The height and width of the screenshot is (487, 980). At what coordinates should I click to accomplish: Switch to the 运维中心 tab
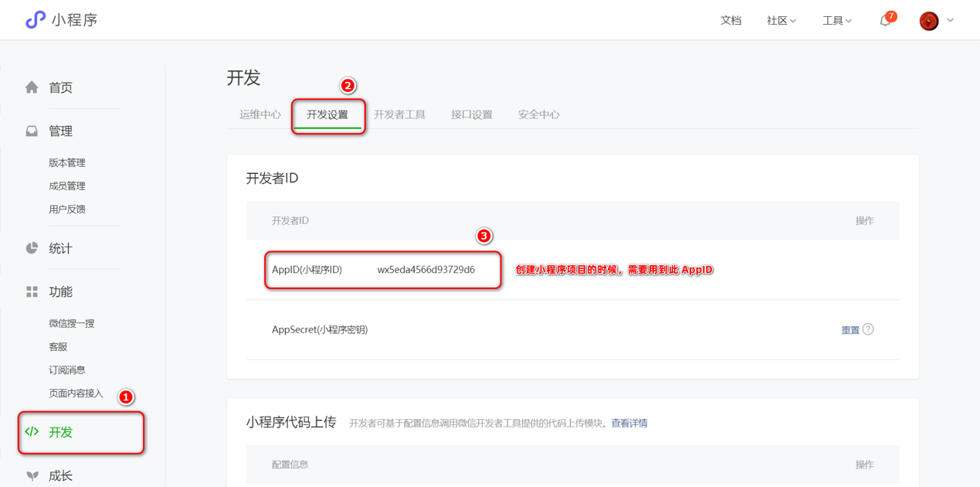(x=260, y=114)
